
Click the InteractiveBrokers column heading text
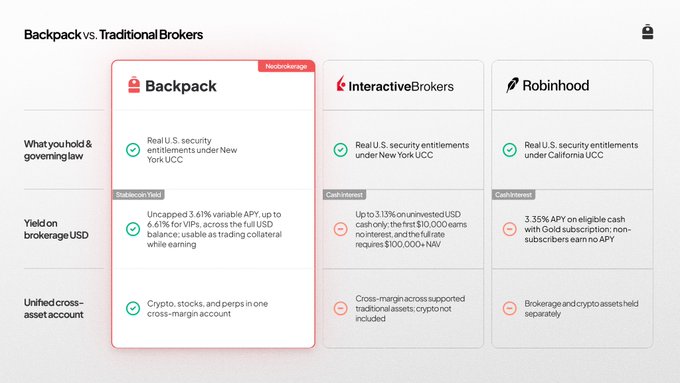(x=401, y=86)
